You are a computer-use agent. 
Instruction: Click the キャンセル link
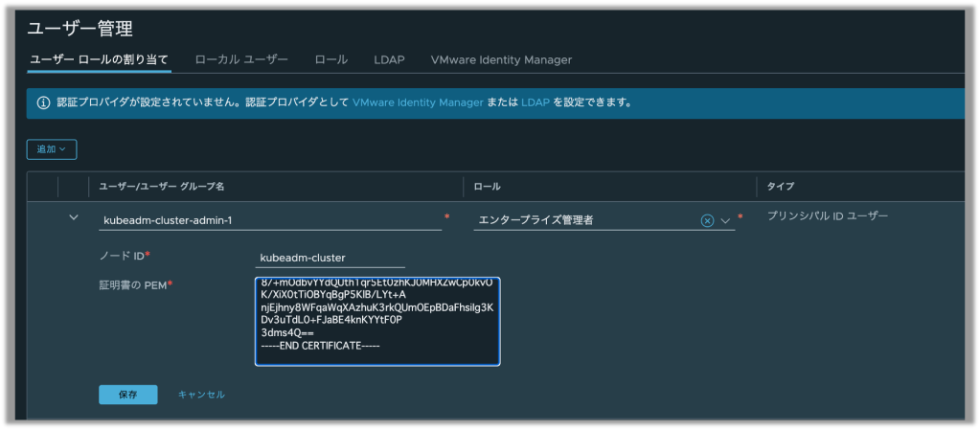[x=201, y=395]
